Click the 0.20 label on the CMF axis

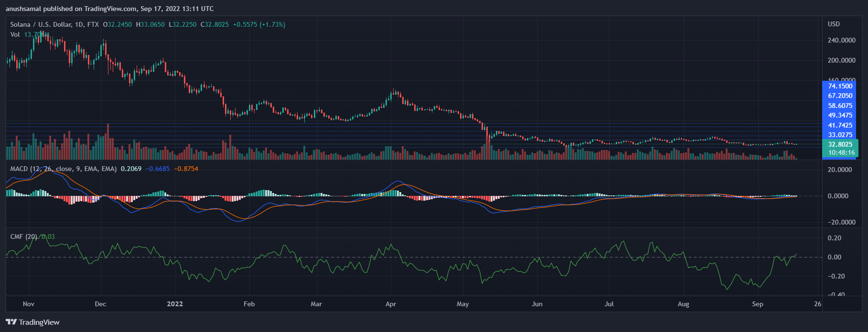[834, 238]
